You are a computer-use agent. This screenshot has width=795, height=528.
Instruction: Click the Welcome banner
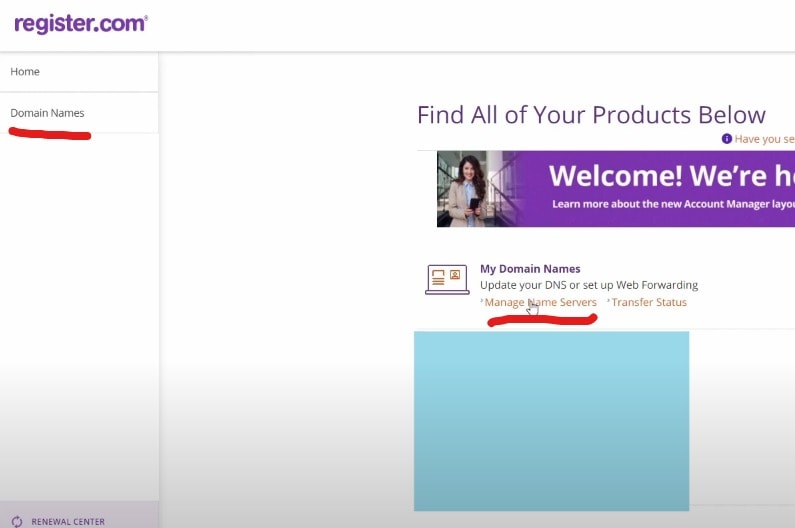[x=616, y=189]
